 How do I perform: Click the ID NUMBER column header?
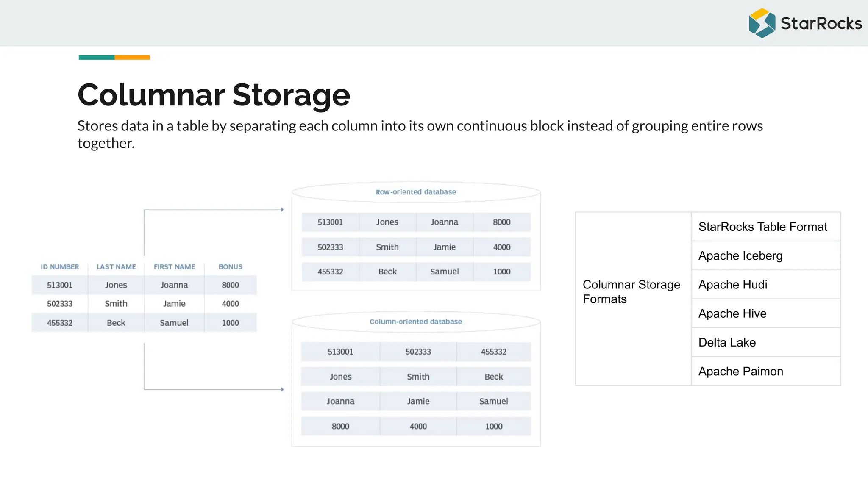[x=60, y=267]
